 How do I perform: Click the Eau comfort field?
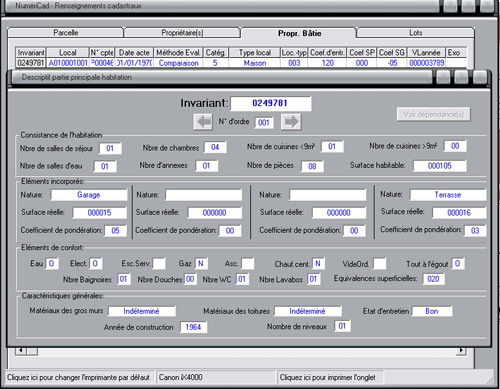52,264
